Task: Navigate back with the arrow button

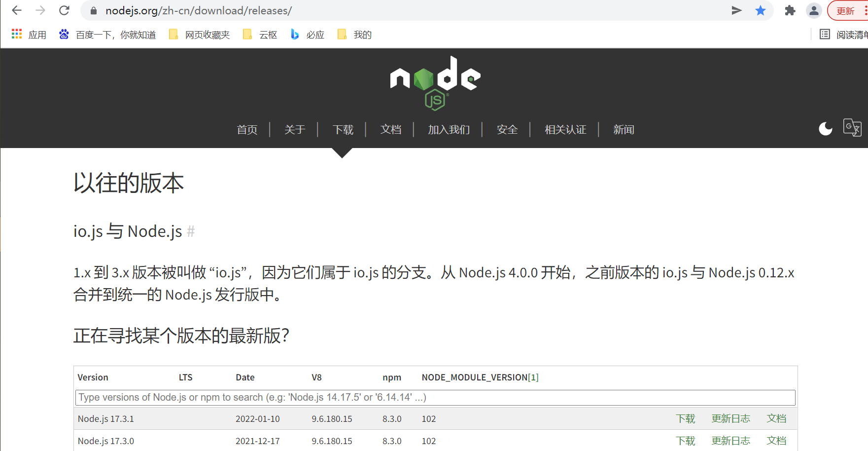Action: 16,10
